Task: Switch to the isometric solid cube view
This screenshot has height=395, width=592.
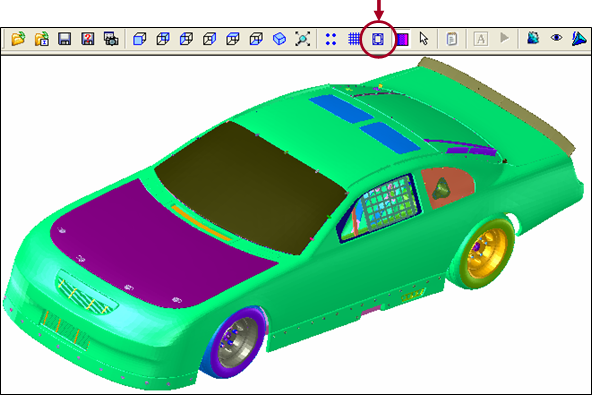Action: tap(279, 39)
